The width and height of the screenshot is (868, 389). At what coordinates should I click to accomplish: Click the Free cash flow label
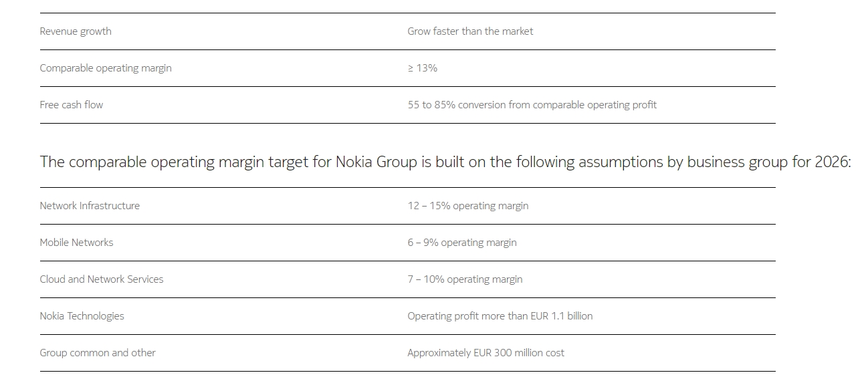coord(72,105)
